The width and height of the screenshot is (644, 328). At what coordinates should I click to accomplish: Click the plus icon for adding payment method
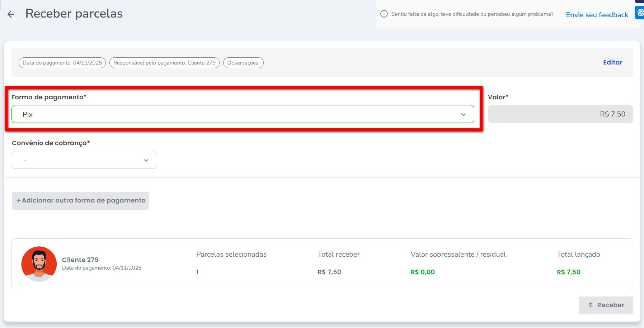click(x=19, y=201)
